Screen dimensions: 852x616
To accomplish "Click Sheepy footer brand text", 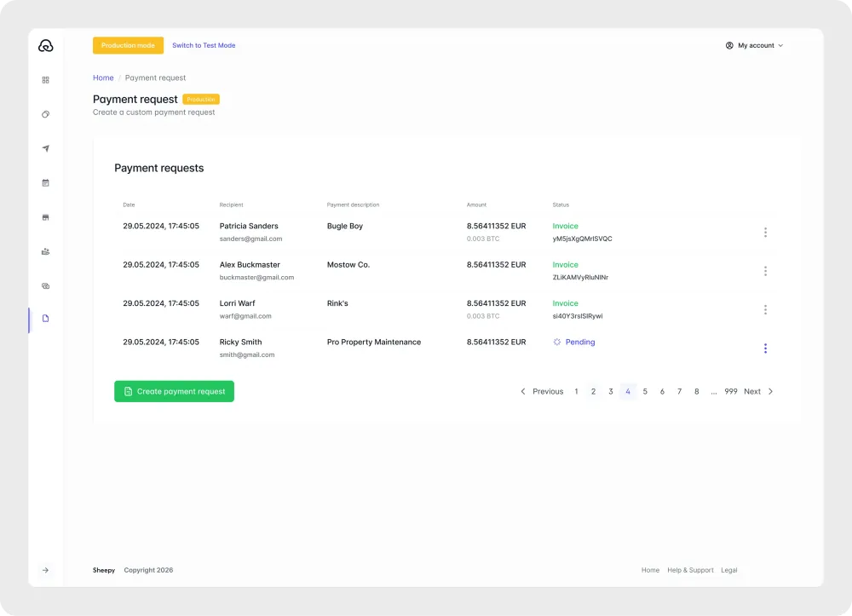I will click(x=104, y=570).
